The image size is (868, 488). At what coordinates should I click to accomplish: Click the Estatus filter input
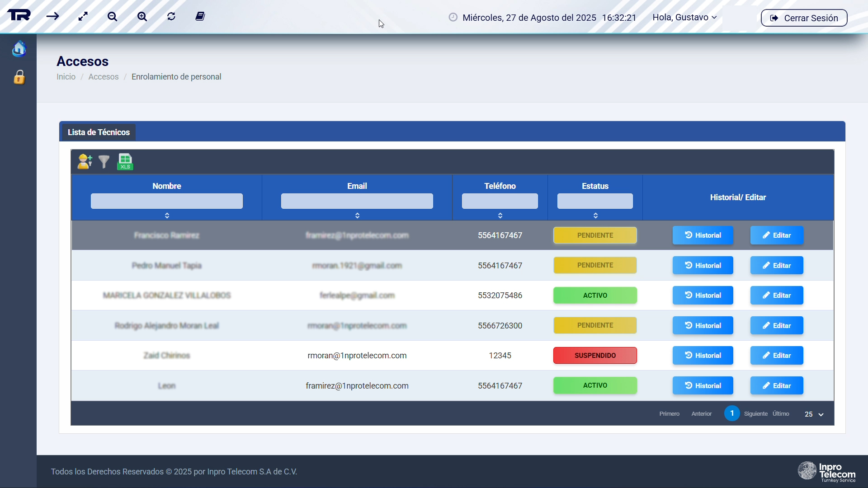point(595,201)
